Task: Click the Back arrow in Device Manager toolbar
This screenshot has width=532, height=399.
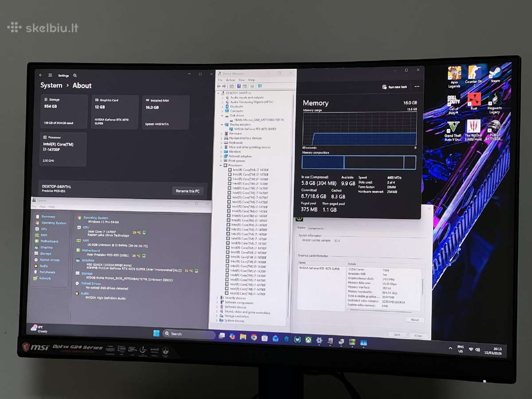Action: tap(219, 86)
